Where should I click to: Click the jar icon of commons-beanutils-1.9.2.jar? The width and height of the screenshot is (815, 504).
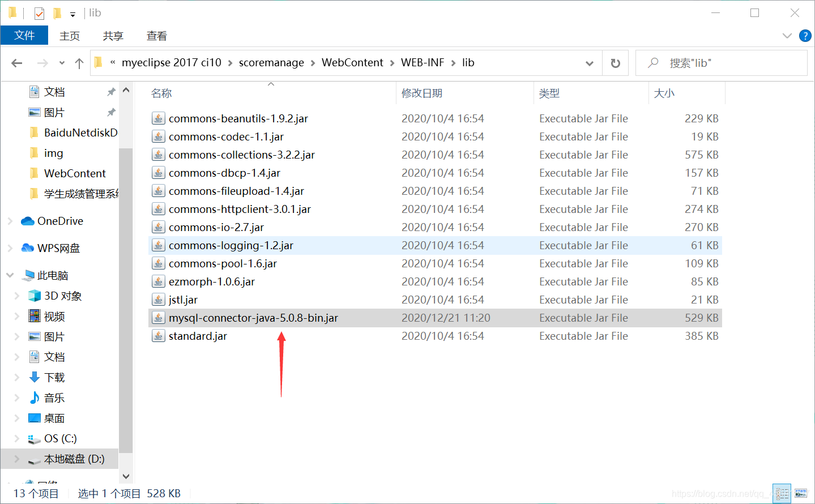[159, 118]
